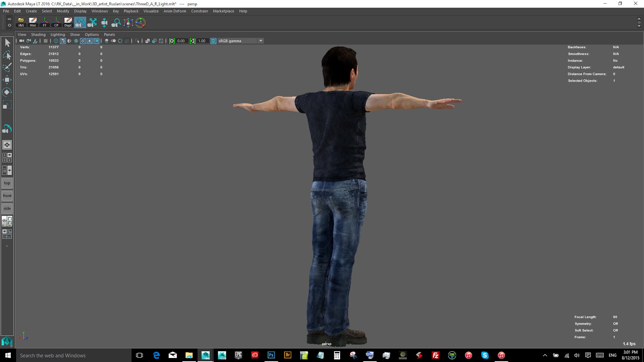Viewport: 644px width, 362px height.
Task: Select the Track camera tool on shelf
Action: coord(93,23)
